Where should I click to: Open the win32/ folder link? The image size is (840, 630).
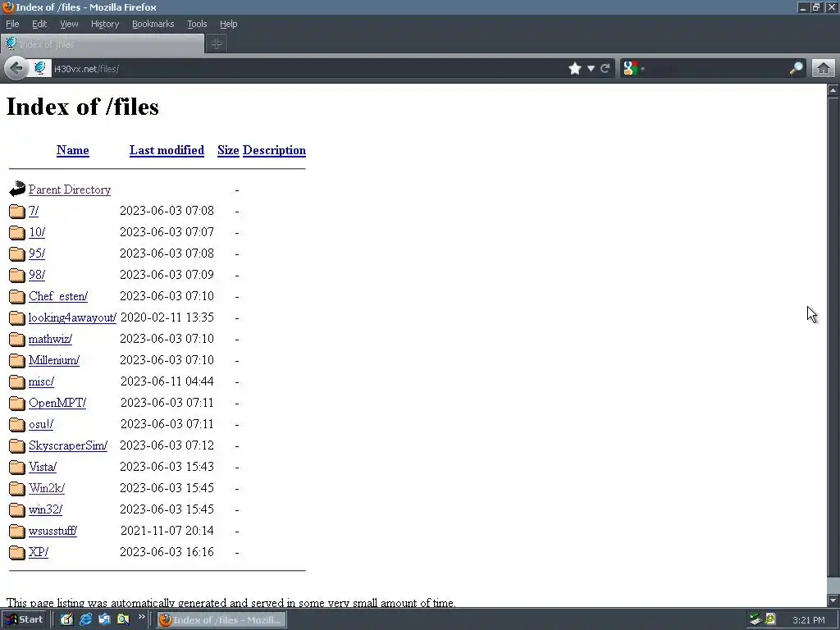pyautogui.click(x=46, y=509)
